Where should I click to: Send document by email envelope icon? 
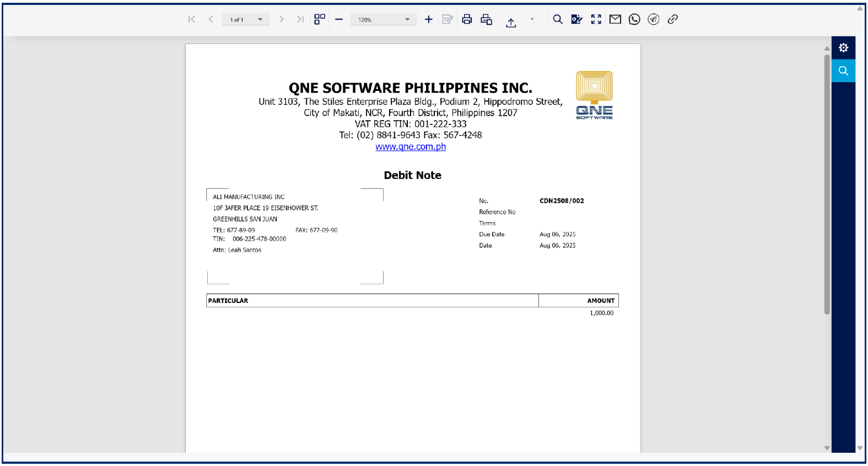(x=615, y=19)
